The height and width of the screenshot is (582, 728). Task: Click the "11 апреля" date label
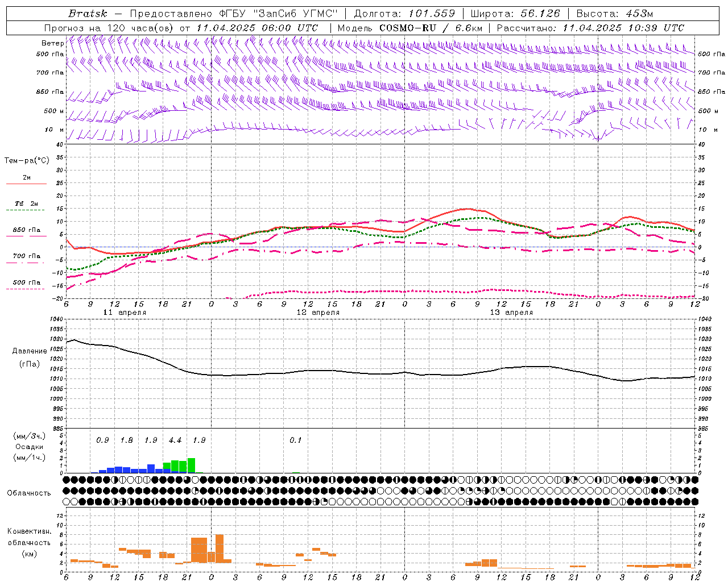pyautogui.click(x=124, y=313)
